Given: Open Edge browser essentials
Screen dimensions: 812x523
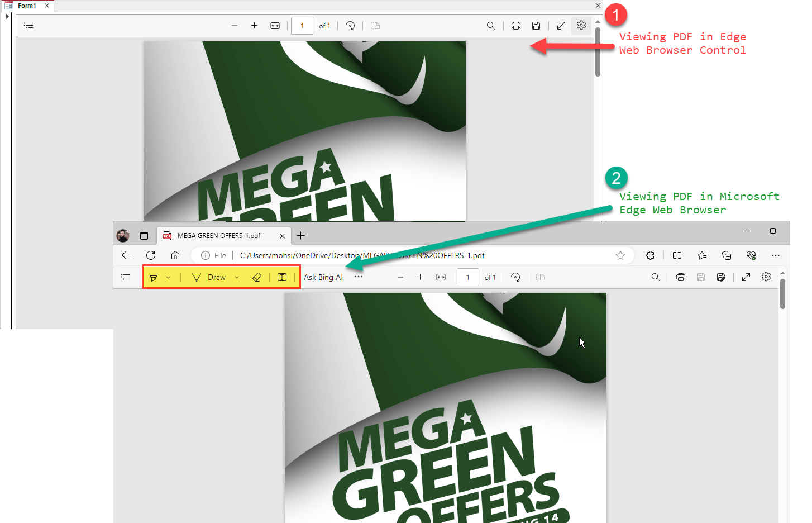Looking at the screenshot, I should (751, 255).
